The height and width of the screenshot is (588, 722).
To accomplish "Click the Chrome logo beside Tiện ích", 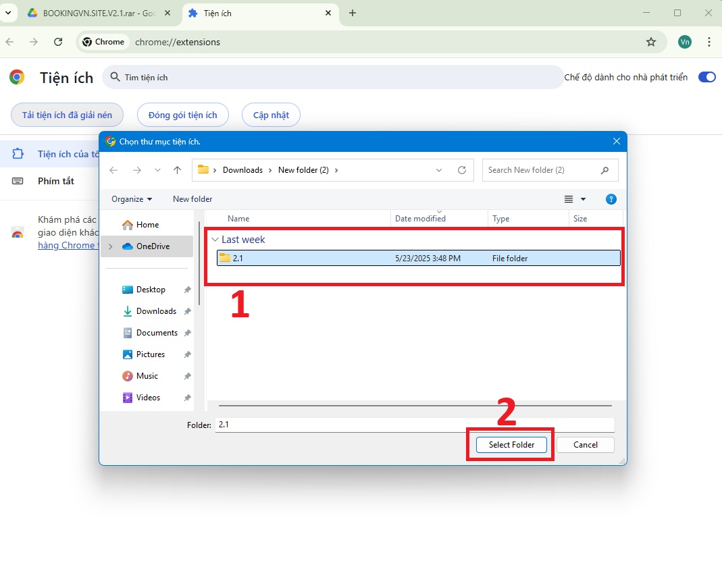I will pyautogui.click(x=17, y=77).
